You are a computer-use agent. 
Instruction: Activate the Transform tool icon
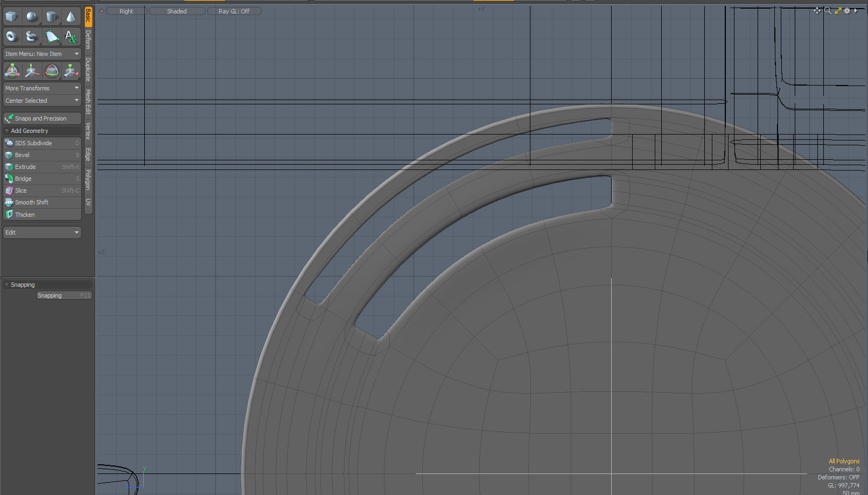pyautogui.click(x=12, y=70)
